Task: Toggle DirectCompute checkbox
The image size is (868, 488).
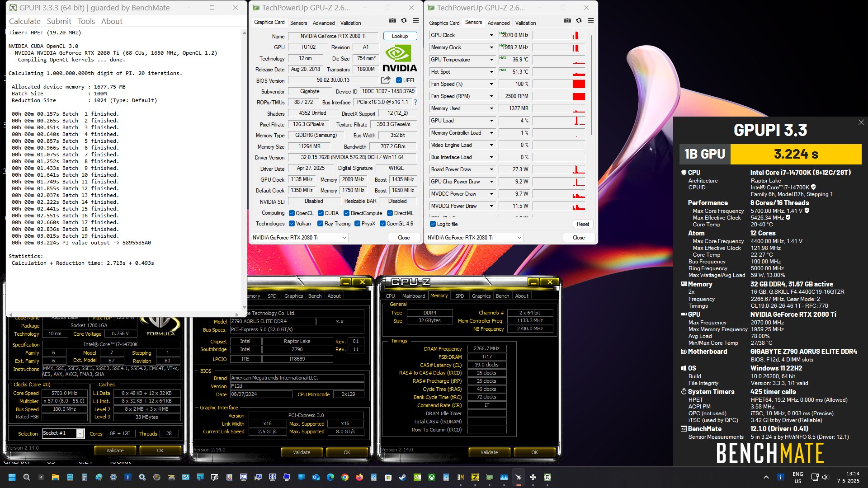Action: [346, 213]
